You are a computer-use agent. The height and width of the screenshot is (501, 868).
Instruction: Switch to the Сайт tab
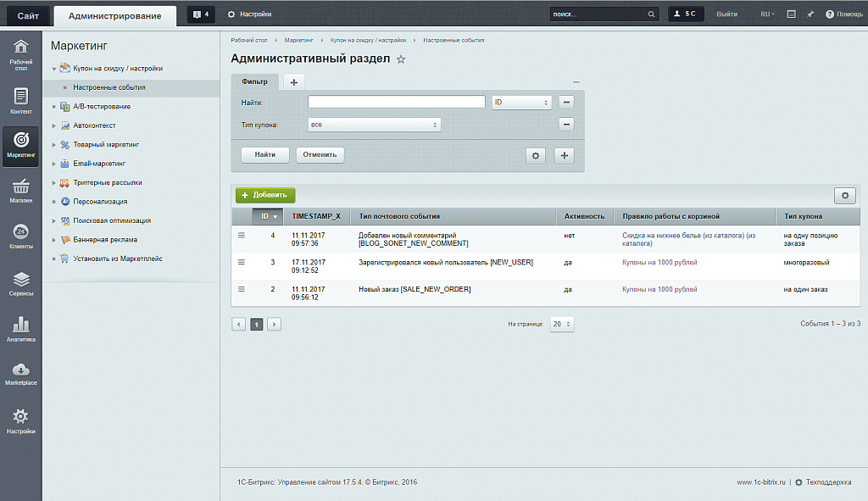pos(27,15)
